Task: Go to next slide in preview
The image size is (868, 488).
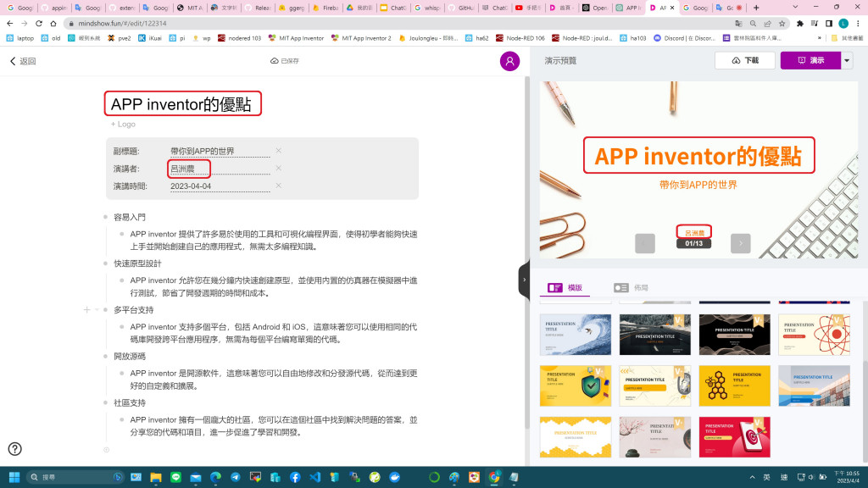Action: 741,243
